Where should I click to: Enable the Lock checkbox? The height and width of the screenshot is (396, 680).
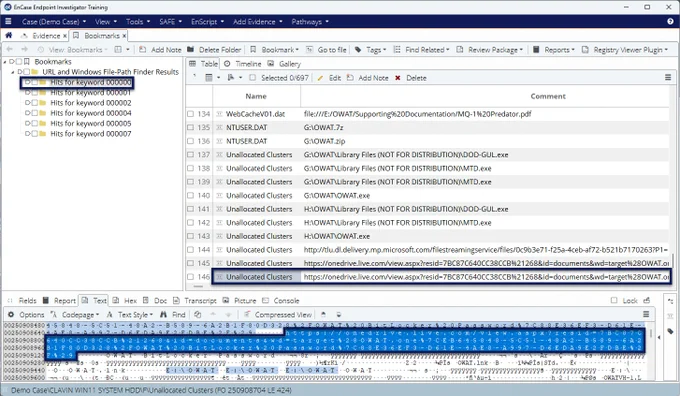pos(614,300)
